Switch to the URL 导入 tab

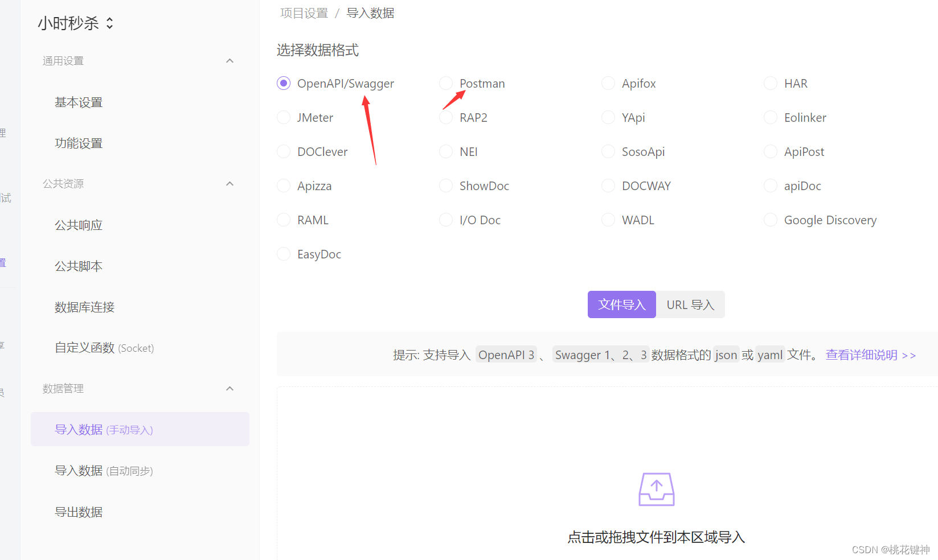click(690, 304)
